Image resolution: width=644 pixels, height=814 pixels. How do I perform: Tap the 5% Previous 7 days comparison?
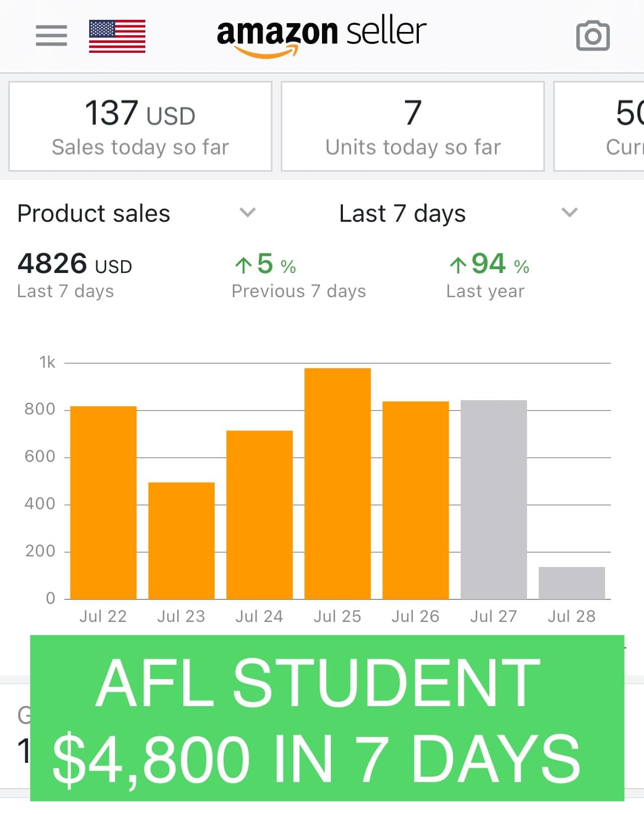point(298,275)
